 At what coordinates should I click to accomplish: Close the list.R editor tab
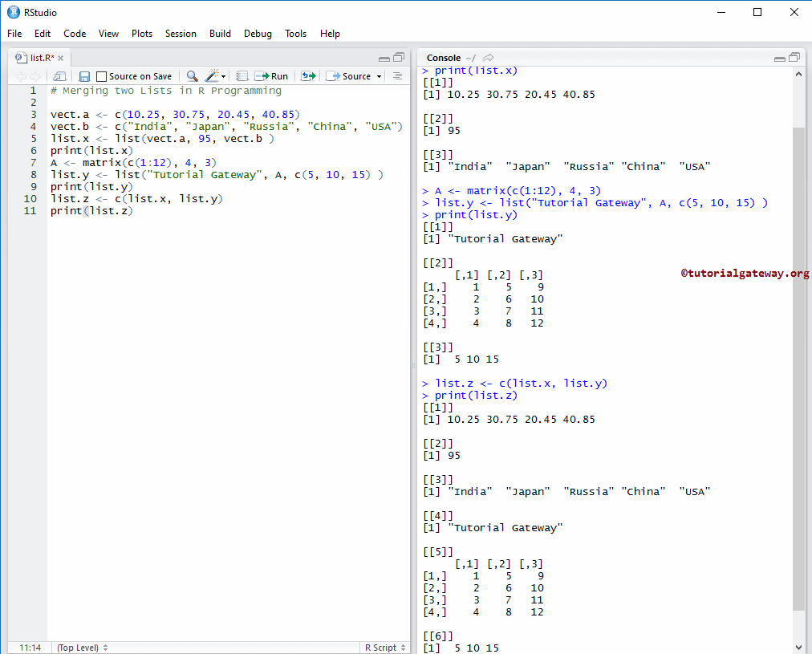pyautogui.click(x=61, y=58)
